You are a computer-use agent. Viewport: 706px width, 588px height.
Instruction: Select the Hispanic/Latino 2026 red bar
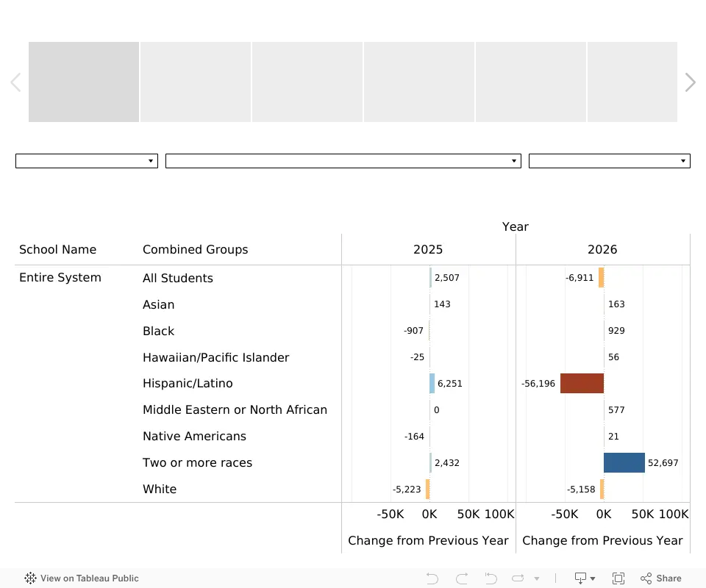(582, 383)
